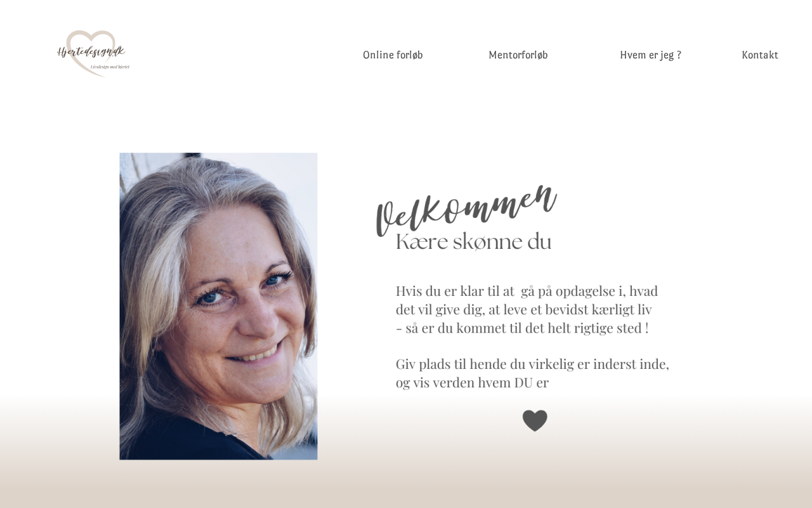Screen dimensions: 812x508
Task: Click the portrait photo of the woman
Action: click(x=218, y=306)
